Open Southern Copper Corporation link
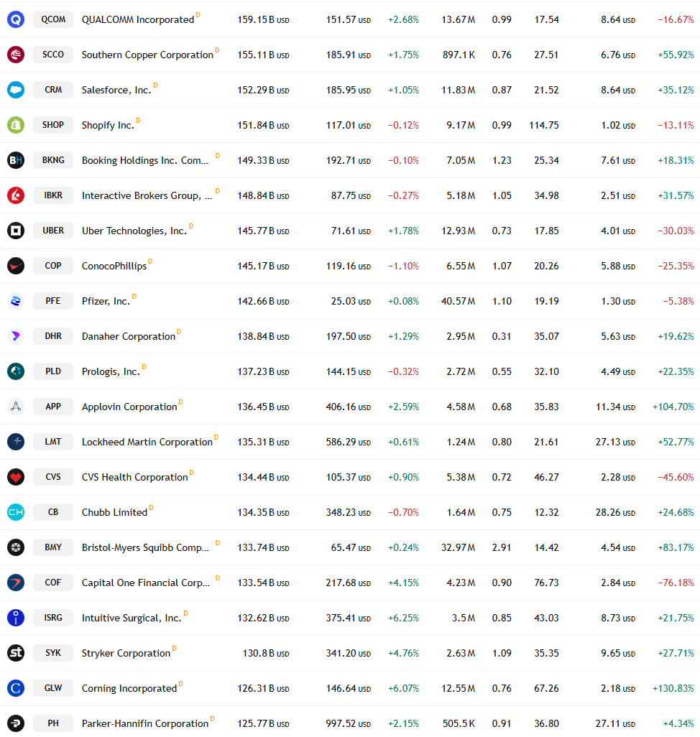This screenshot has height=737, width=700. pyautogui.click(x=147, y=55)
